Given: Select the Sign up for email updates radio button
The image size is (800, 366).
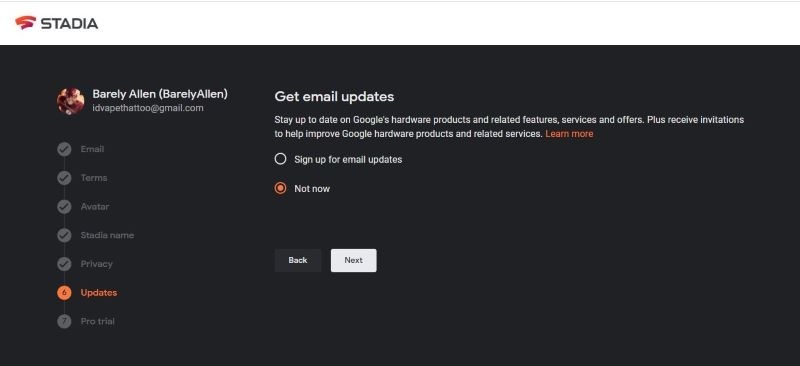Looking at the screenshot, I should [x=280, y=159].
